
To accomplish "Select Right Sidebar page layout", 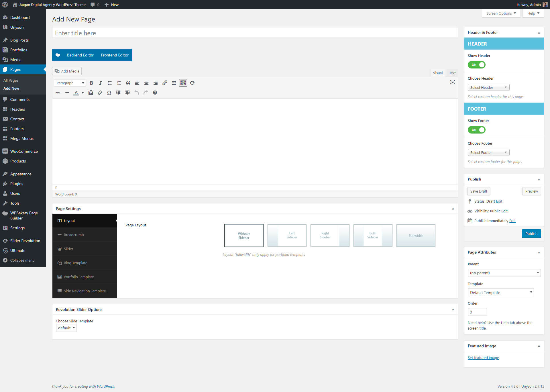I will [330, 236].
